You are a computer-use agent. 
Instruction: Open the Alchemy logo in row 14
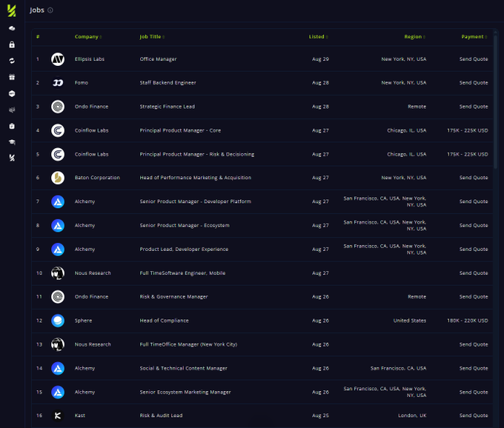click(58, 368)
